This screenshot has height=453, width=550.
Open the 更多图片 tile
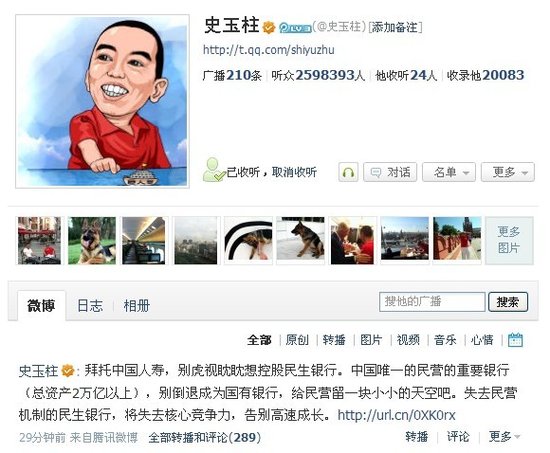point(509,240)
